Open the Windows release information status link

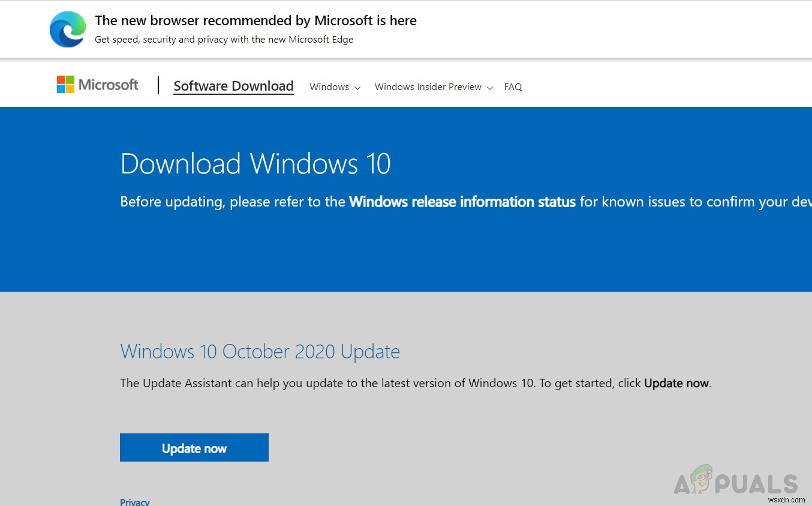[462, 202]
